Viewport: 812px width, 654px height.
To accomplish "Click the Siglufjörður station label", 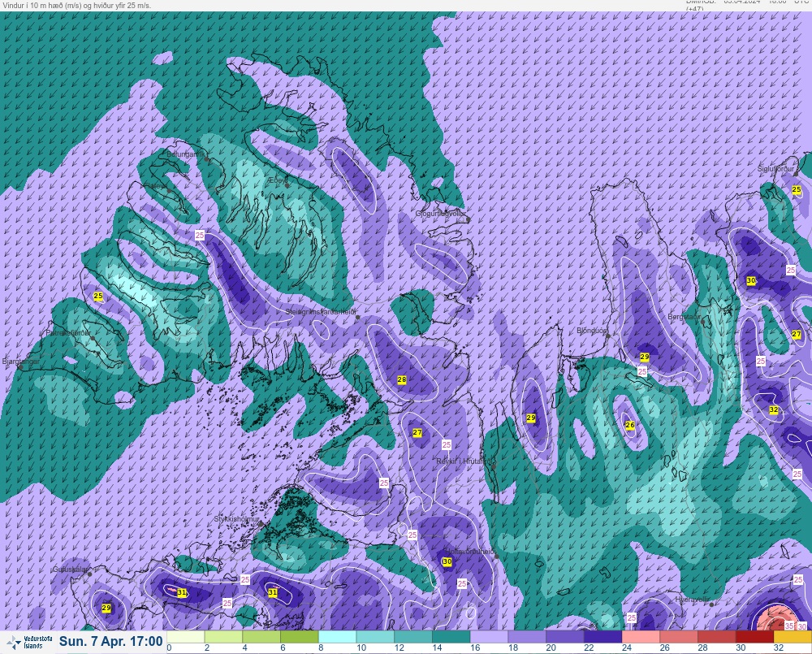I will click(x=775, y=169).
